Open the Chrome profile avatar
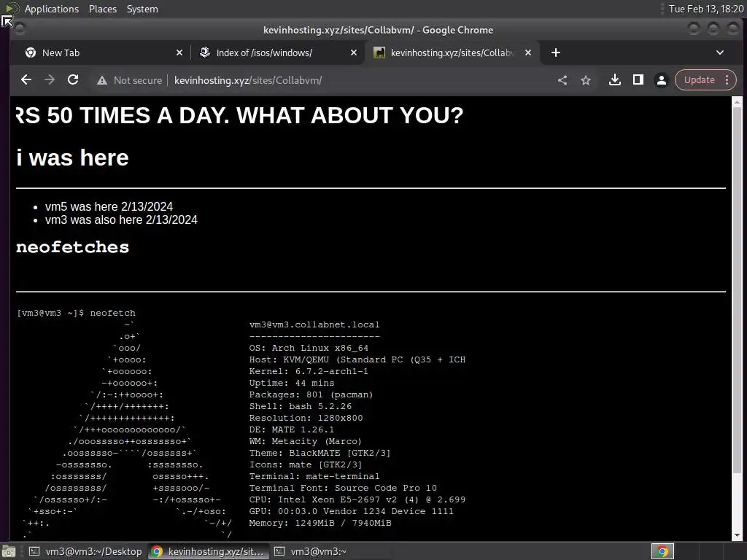This screenshot has height=560, width=747. point(662,80)
